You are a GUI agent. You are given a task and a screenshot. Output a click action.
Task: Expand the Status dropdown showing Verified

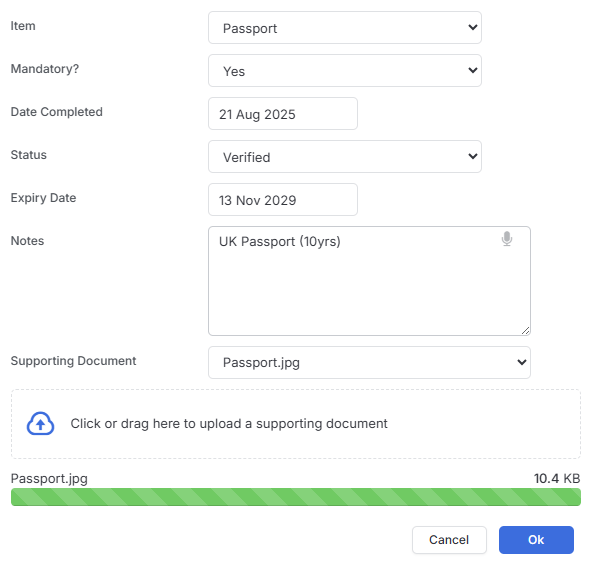[345, 157]
